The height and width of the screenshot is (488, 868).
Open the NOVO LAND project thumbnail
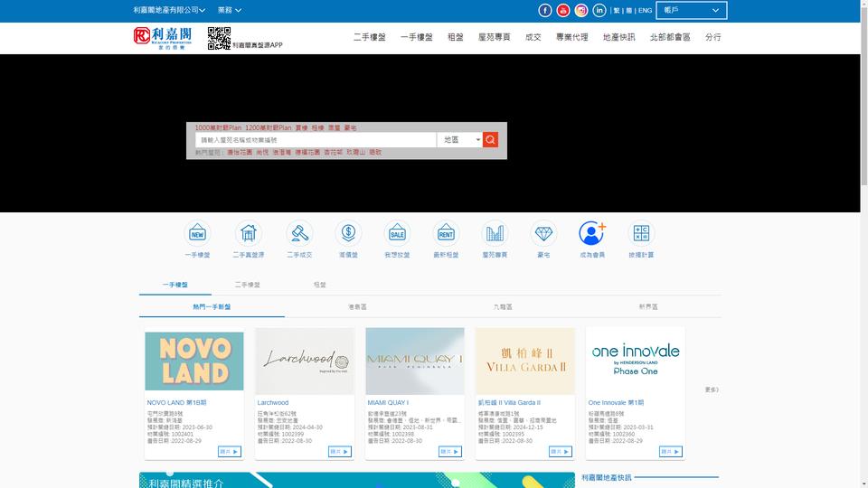pos(194,361)
